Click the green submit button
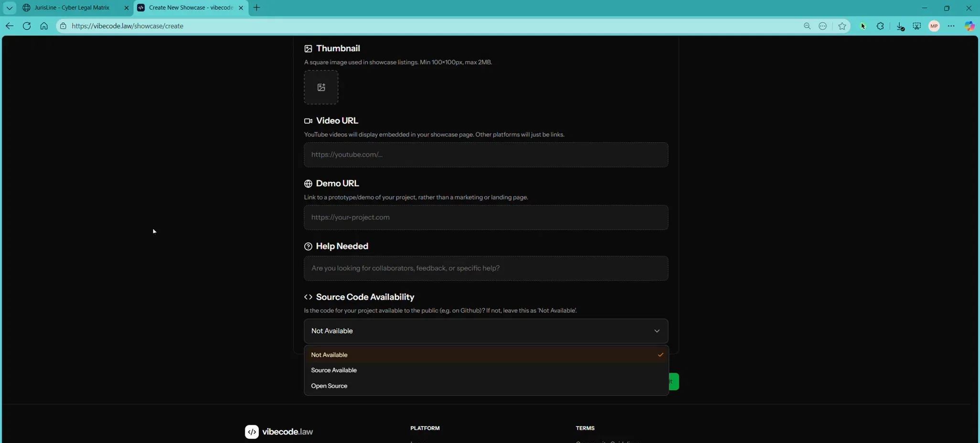This screenshot has width=980, height=443. 674,381
